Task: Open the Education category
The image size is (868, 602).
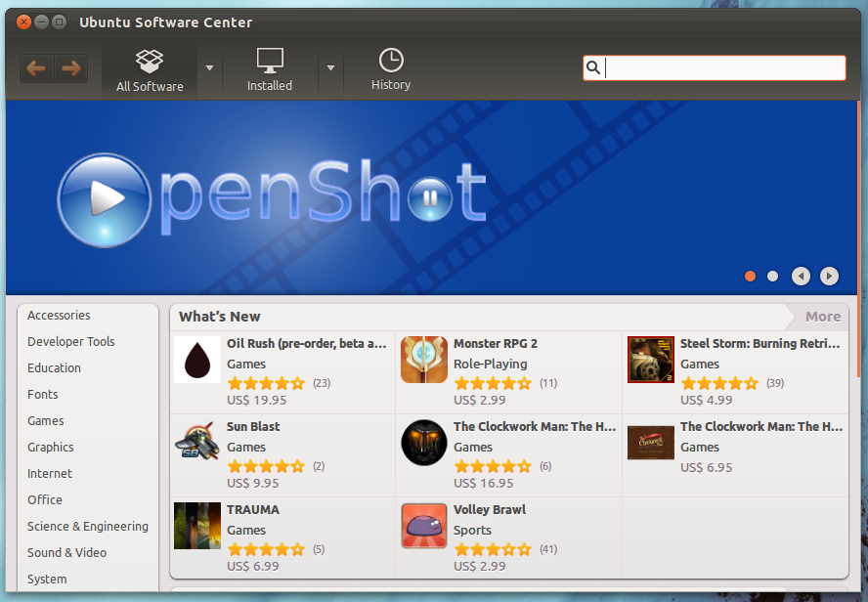Action: coord(55,368)
